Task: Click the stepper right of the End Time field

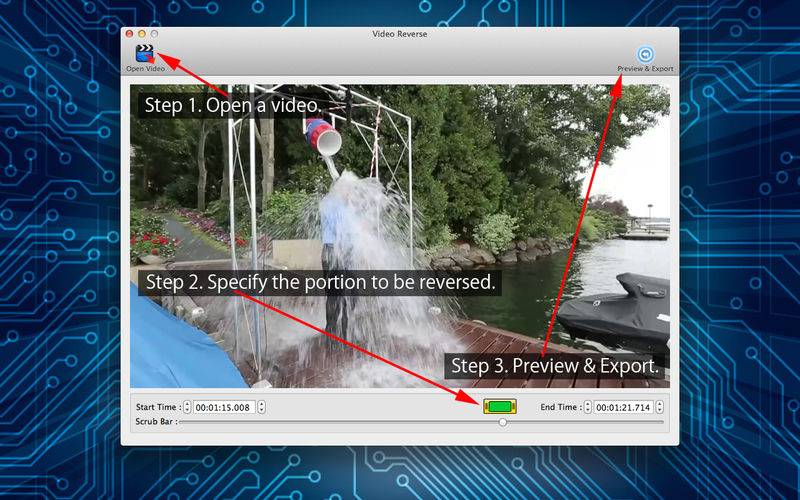Action: point(660,407)
